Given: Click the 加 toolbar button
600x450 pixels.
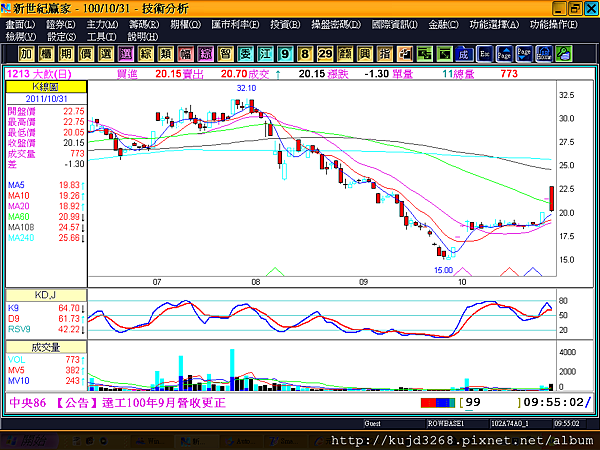Looking at the screenshot, I should (26, 54).
